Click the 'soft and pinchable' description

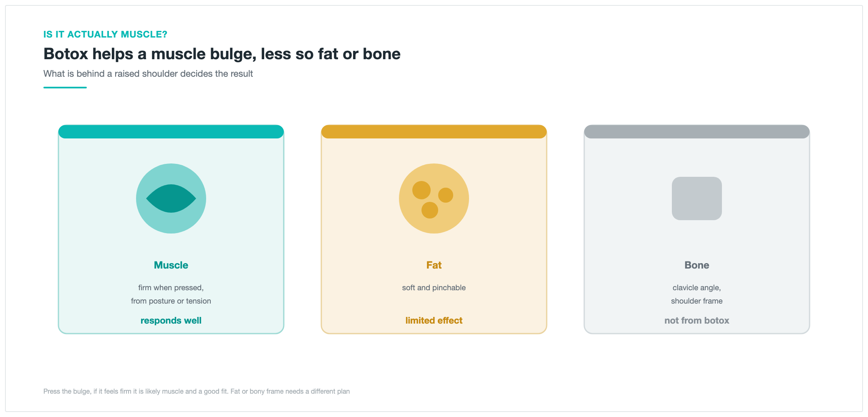tap(434, 288)
